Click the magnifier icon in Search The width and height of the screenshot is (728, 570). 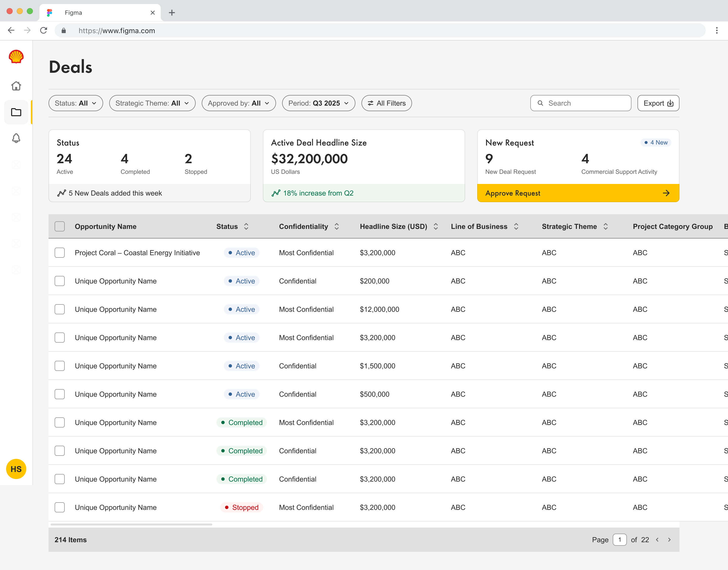540,103
